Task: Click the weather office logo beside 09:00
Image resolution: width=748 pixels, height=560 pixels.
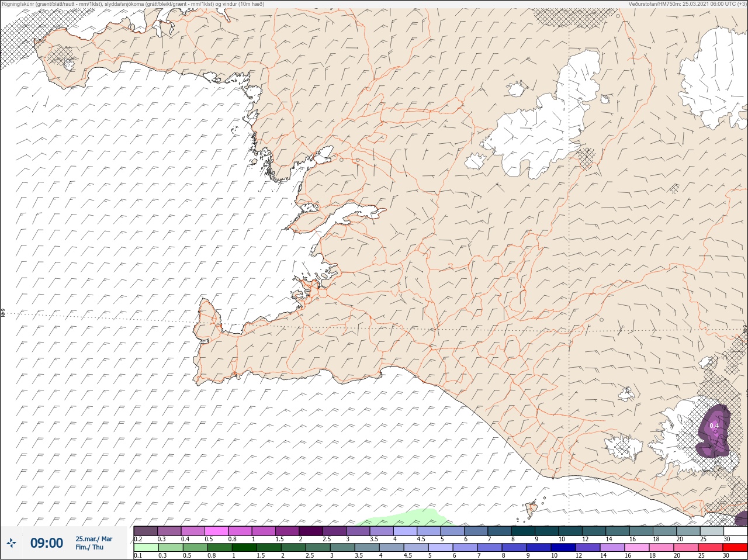Action: coord(12,543)
